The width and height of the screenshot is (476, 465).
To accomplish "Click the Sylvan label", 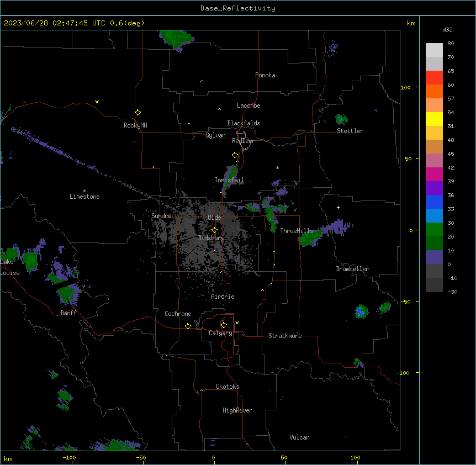I will pyautogui.click(x=215, y=135).
